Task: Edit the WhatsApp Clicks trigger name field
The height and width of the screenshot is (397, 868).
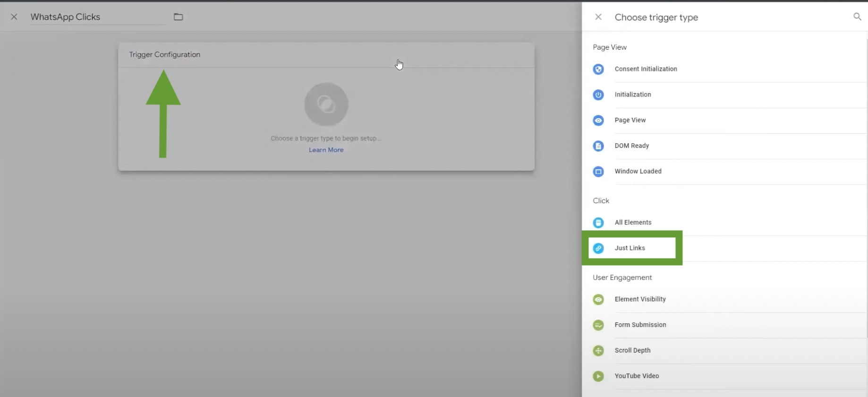Action: tap(98, 17)
